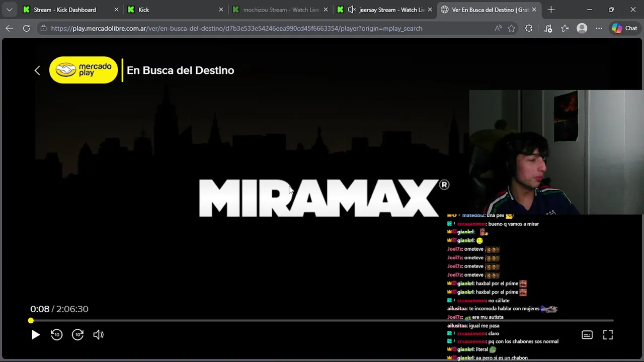Click chat message 'bueno q vamos a mirar'
Image resolution: width=644 pixels, height=362 pixels.
(513, 224)
